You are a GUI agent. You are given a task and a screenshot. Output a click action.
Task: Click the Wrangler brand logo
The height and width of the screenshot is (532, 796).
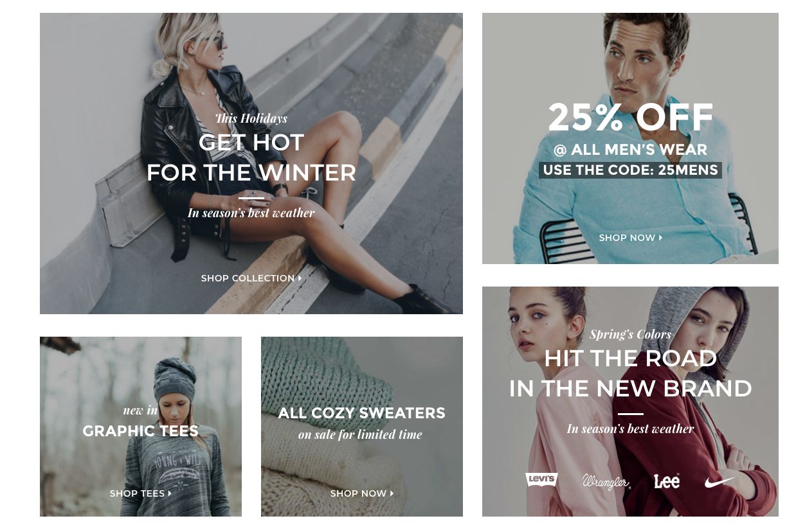pos(606,481)
